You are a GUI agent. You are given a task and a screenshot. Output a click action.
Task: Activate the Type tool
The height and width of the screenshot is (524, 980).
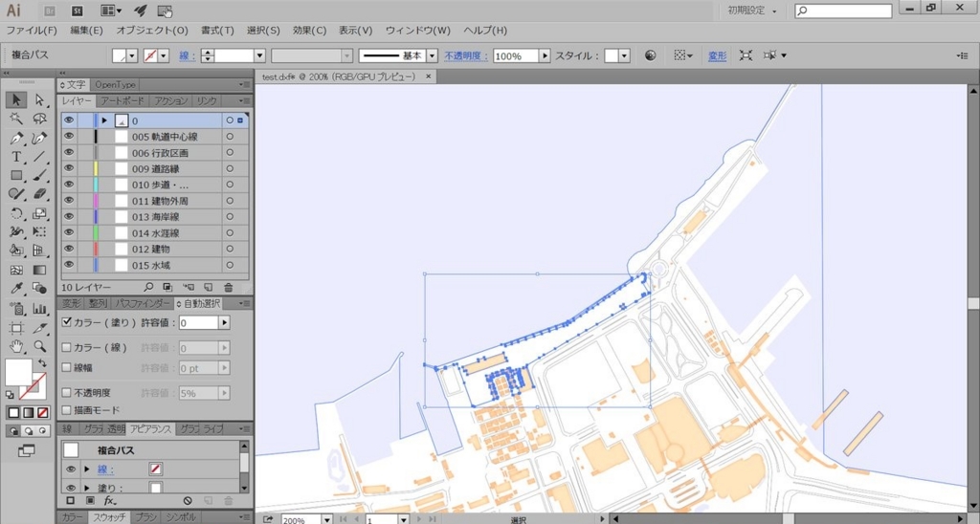click(16, 157)
